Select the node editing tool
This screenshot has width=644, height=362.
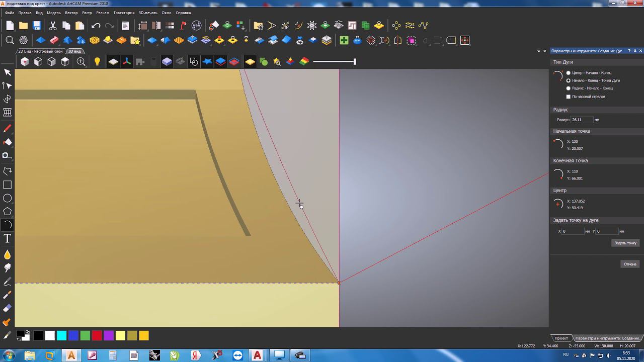[x=8, y=86]
